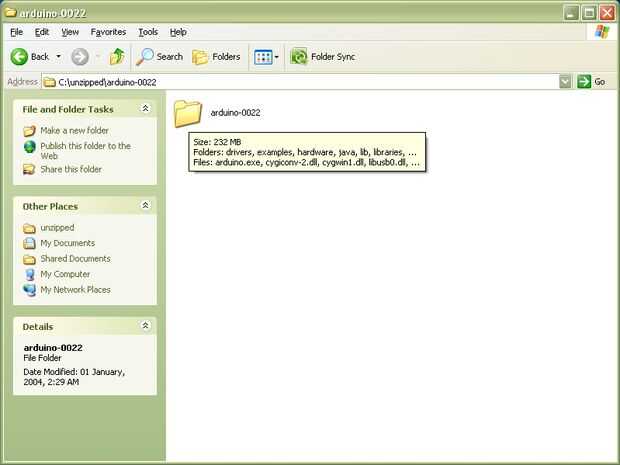
Task: Expand the address bar dropdown
Action: 565,82
